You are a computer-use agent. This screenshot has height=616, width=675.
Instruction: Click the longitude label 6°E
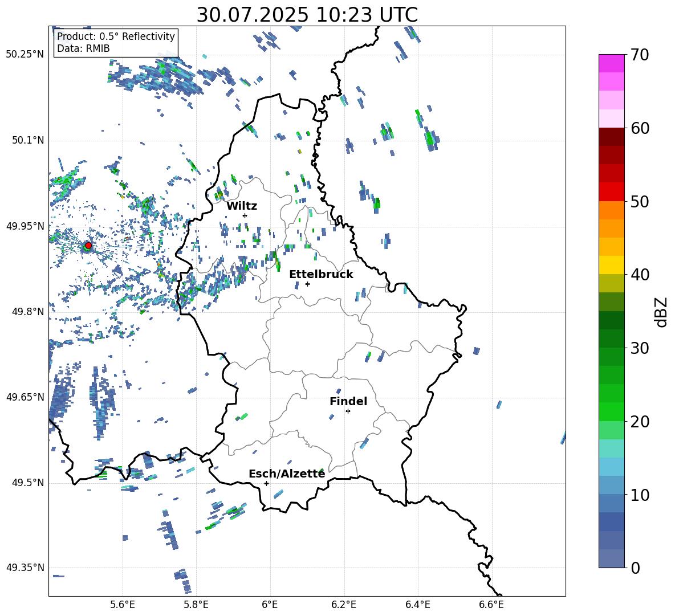pos(270,605)
